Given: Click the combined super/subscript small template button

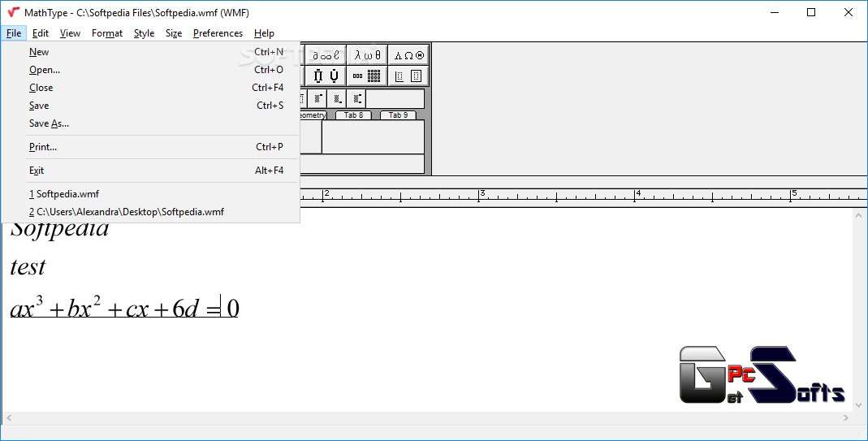Looking at the screenshot, I should pos(356,99).
